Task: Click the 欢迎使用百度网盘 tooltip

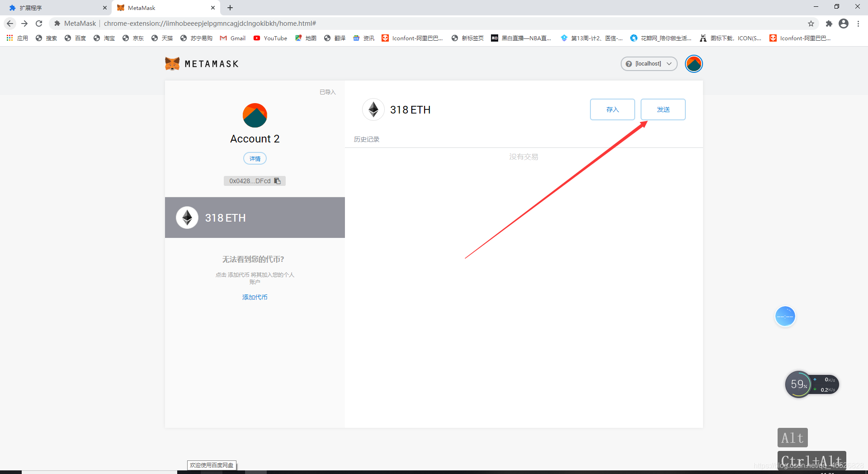Action: pos(212,465)
